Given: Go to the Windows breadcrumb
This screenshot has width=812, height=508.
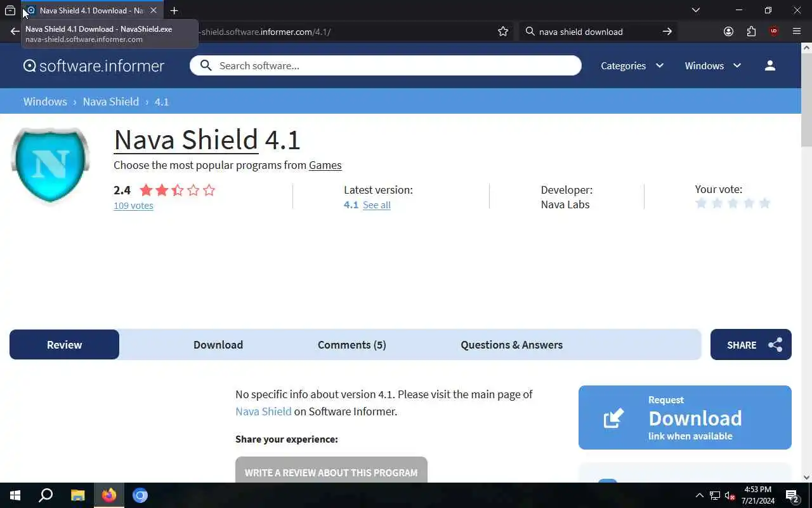Looking at the screenshot, I should coord(45,102).
